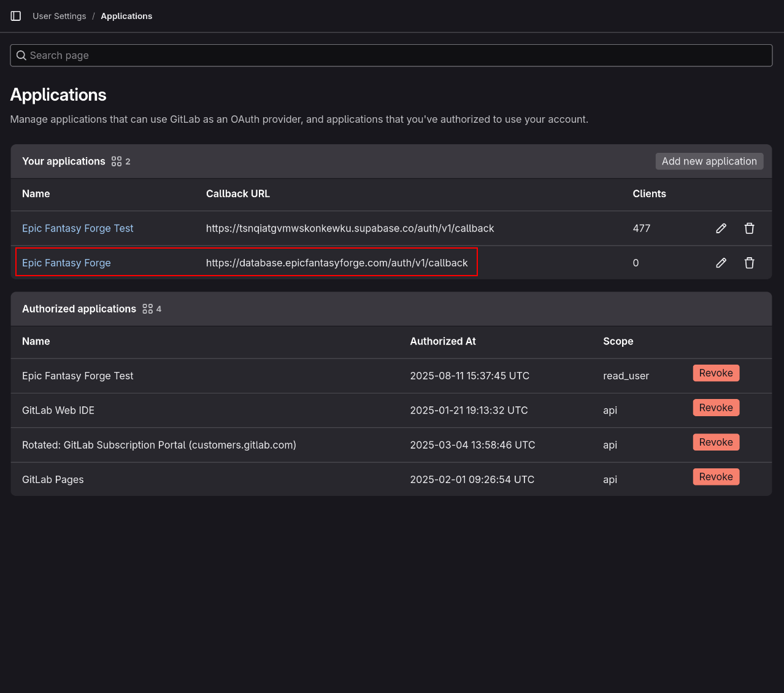The width and height of the screenshot is (784, 693).
Task: Revoke GitLab Web IDE access
Action: tap(716, 407)
